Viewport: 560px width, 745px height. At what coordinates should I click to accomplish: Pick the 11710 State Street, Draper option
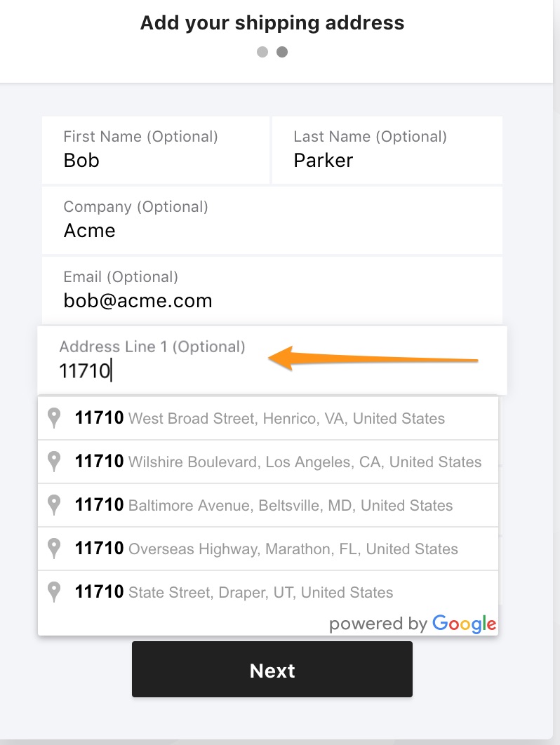[x=268, y=592]
